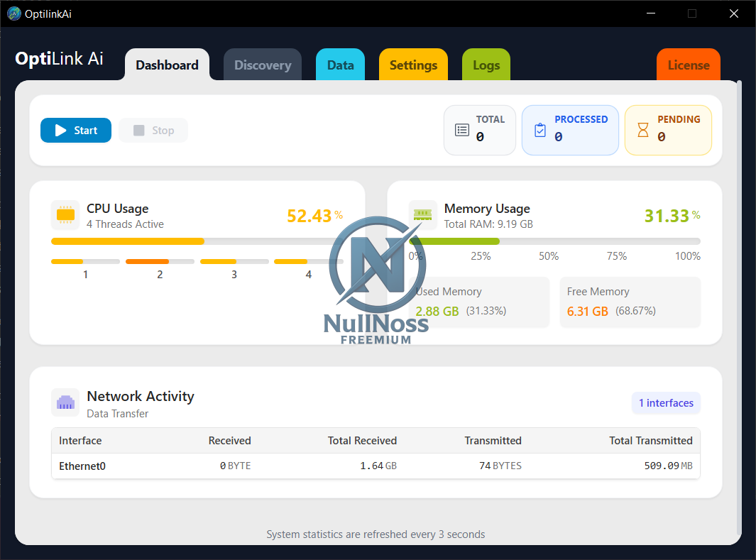The image size is (756, 560).
Task: Open the Settings tab
Action: [x=413, y=65]
